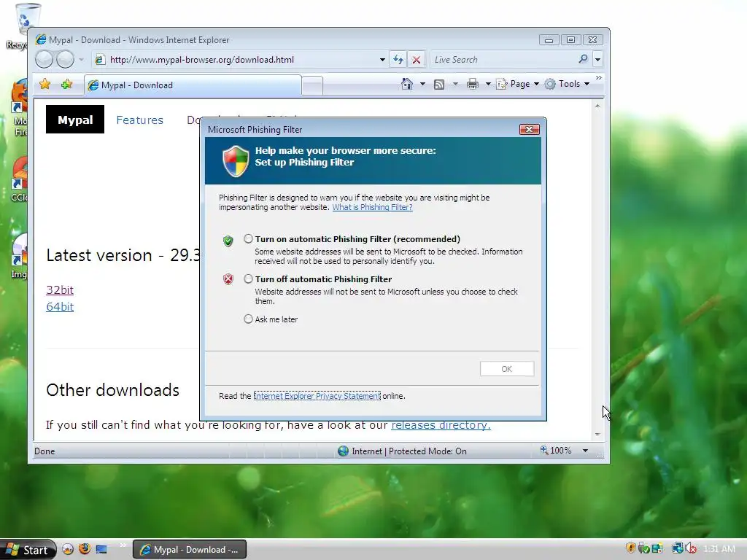The width and height of the screenshot is (747, 560).
Task: Expand the Home button dropdown arrow
Action: coord(422,85)
